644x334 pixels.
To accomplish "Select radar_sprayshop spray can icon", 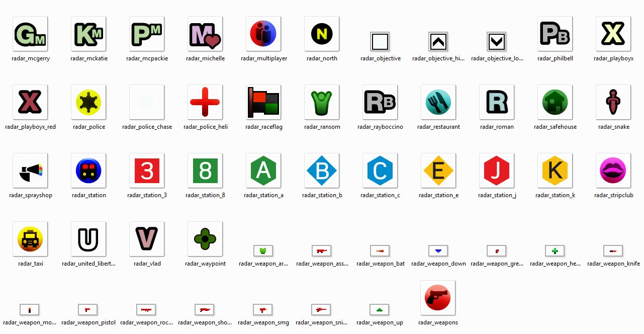I will [x=30, y=171].
